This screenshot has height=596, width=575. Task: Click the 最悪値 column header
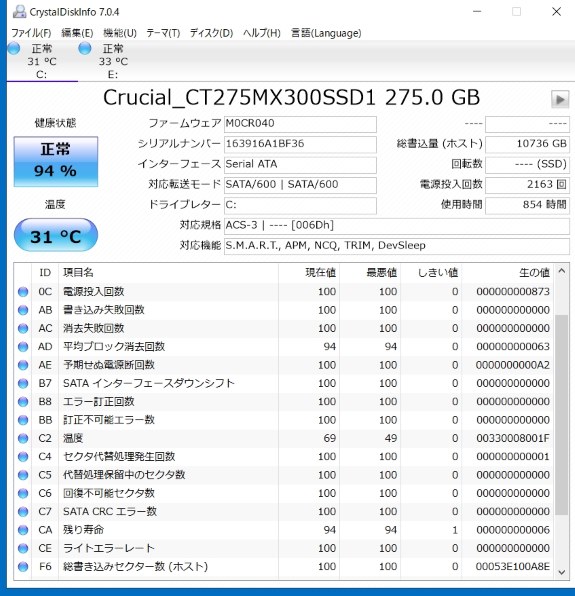click(370, 273)
